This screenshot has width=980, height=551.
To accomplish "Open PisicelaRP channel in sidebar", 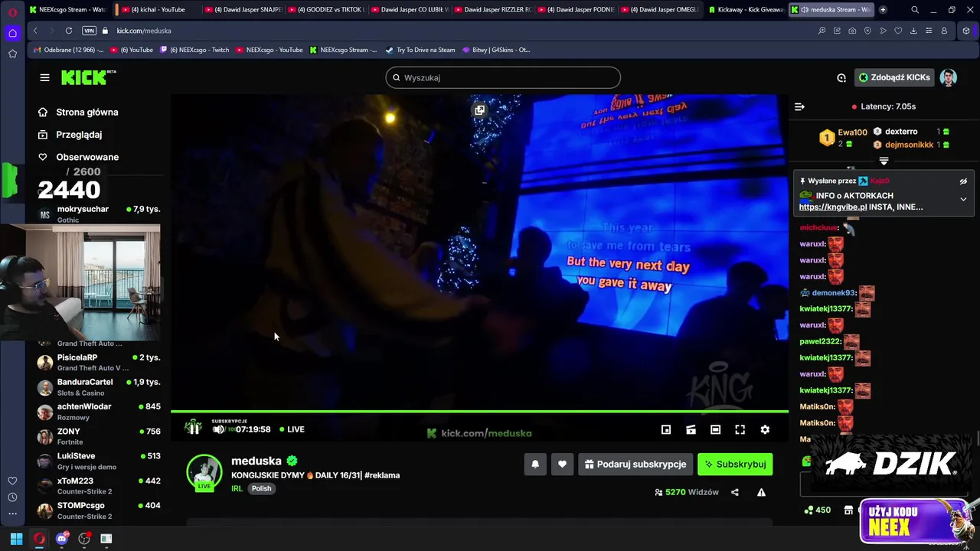I will click(98, 362).
